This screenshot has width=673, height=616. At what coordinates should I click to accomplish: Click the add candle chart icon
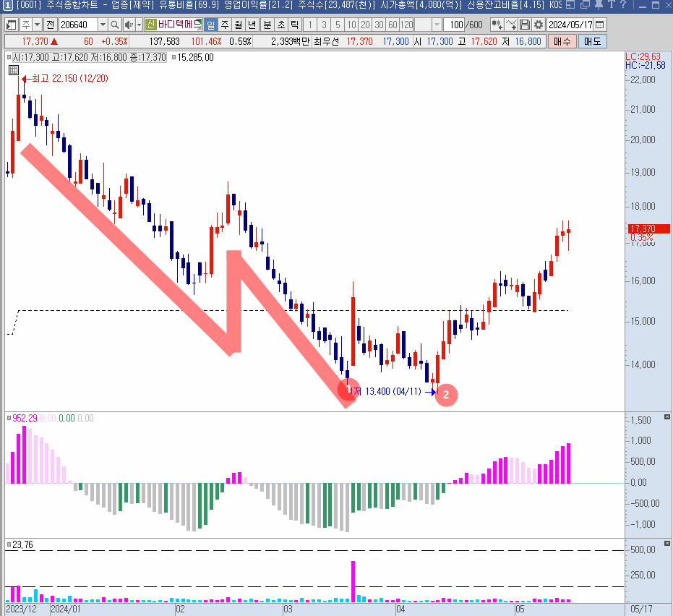(x=497, y=25)
